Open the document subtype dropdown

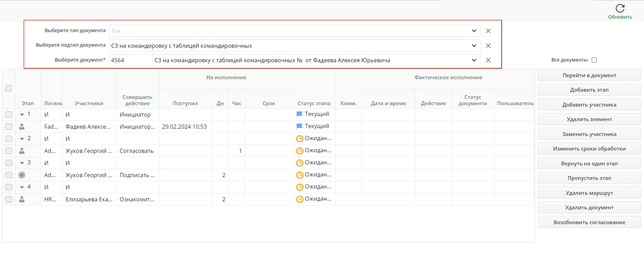[474, 46]
